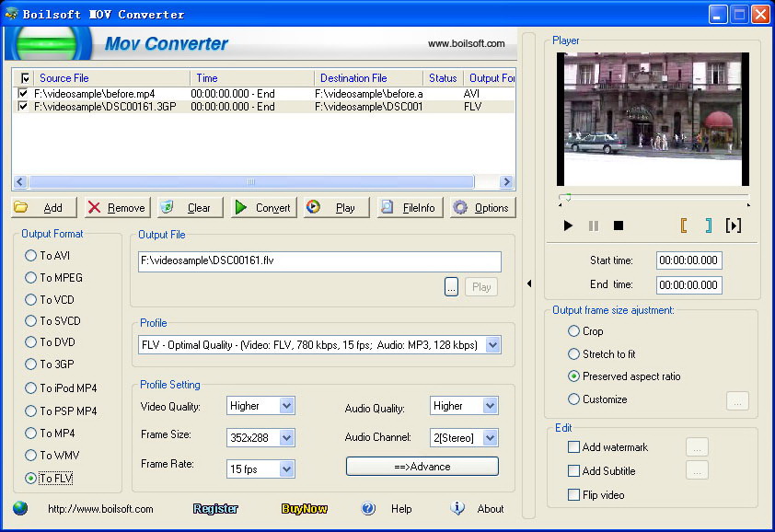Pause the video preview

[594, 226]
